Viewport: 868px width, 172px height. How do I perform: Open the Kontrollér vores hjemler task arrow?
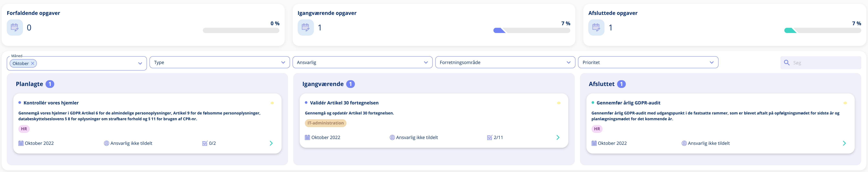pos(271,143)
